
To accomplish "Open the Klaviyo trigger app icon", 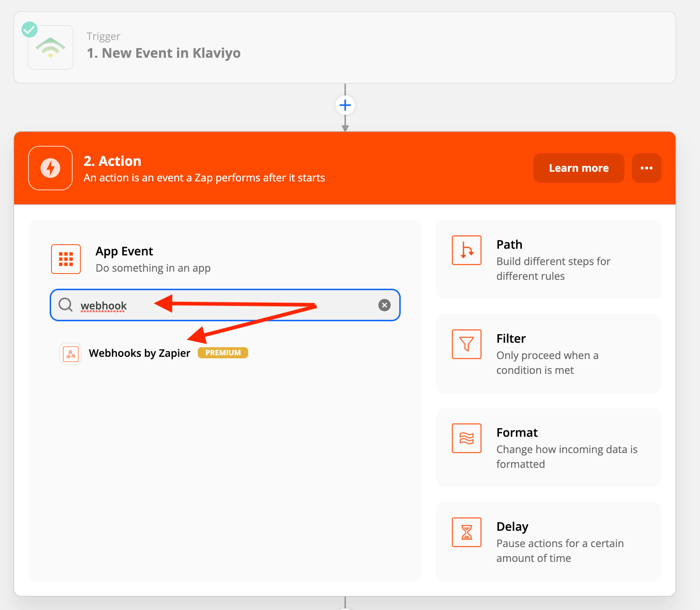I will click(50, 47).
